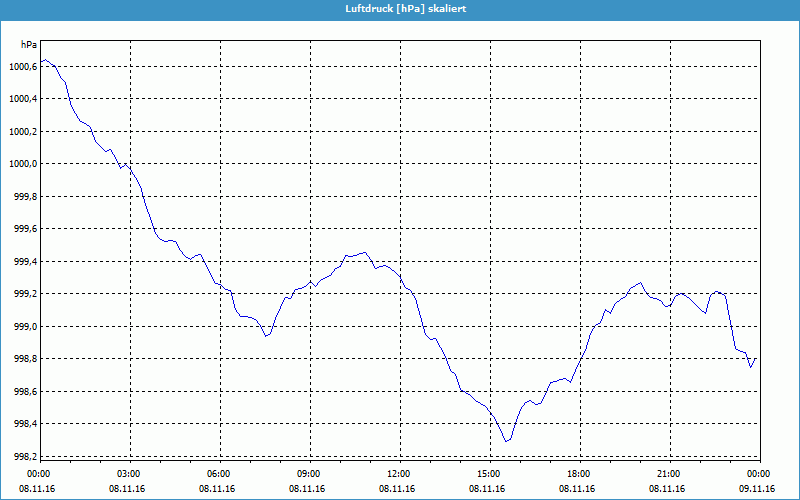Click the 12:00 time axis label

pos(399,474)
